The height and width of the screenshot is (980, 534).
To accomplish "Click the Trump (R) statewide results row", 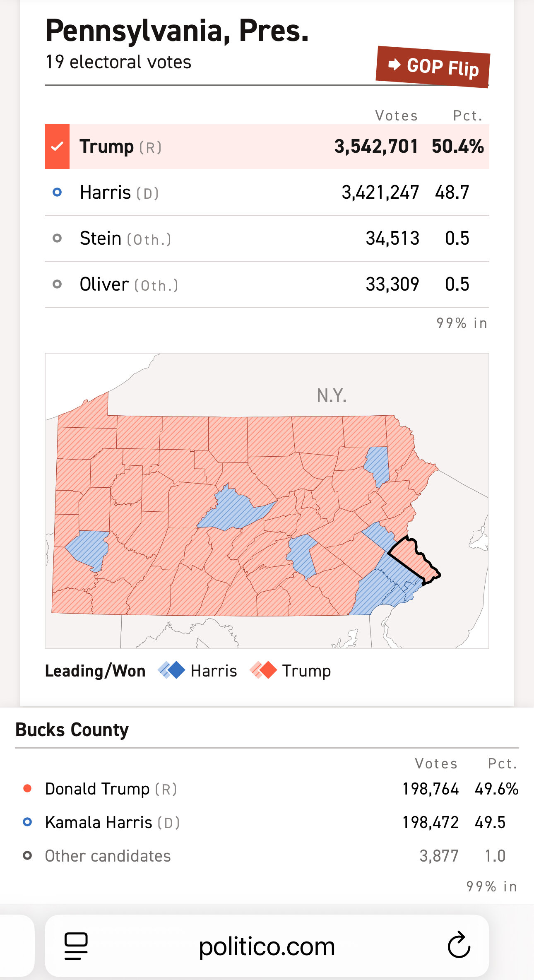I will point(267,146).
